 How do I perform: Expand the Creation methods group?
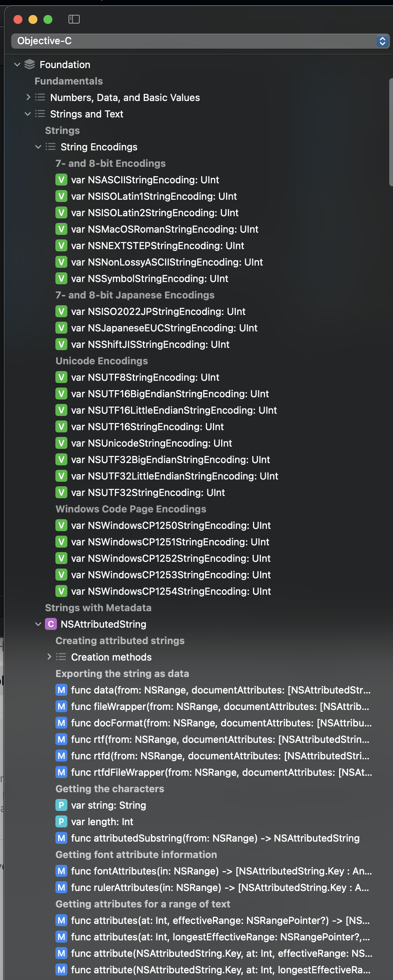point(49,656)
